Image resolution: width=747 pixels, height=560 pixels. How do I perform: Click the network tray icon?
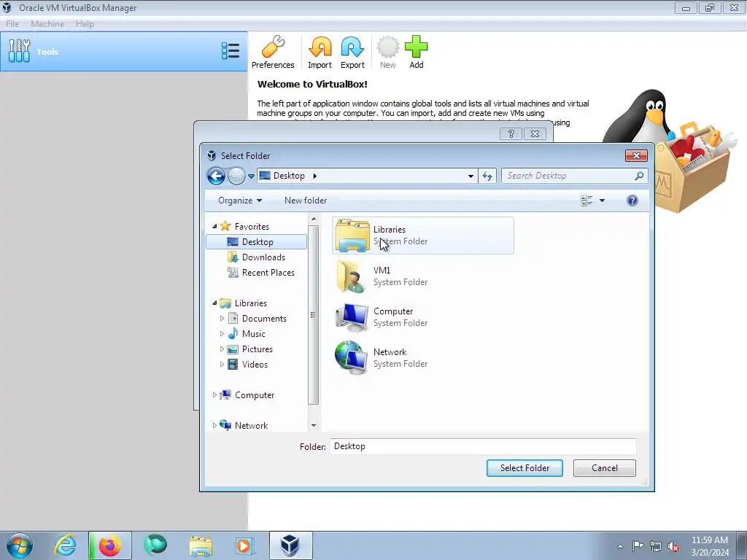click(x=656, y=546)
